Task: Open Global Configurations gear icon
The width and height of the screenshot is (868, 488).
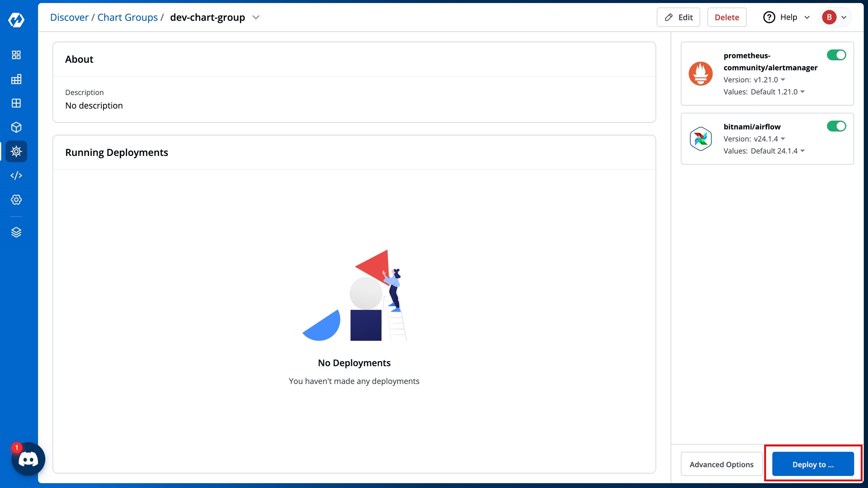Action: tap(16, 200)
